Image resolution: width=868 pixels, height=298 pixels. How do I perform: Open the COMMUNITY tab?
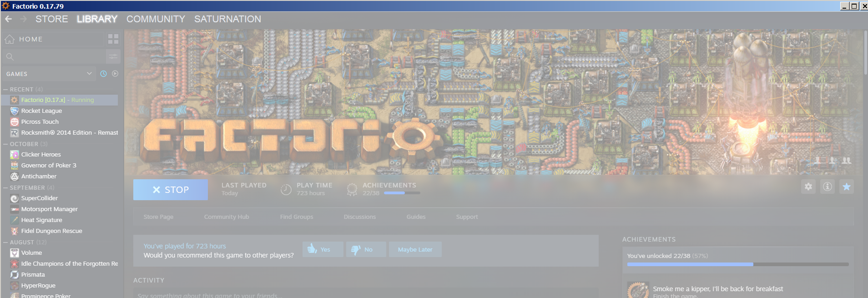tap(156, 19)
